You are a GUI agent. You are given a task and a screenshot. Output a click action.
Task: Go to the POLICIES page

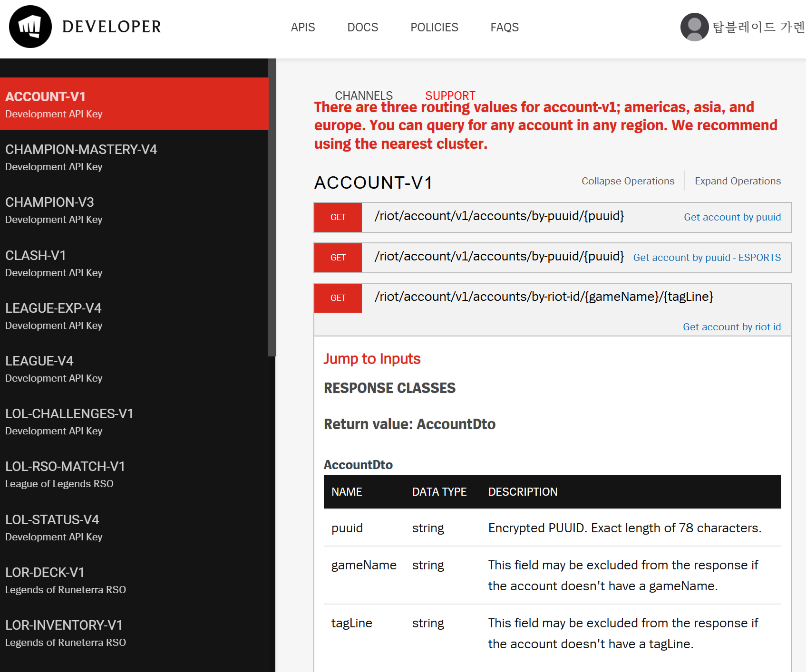tap(434, 27)
